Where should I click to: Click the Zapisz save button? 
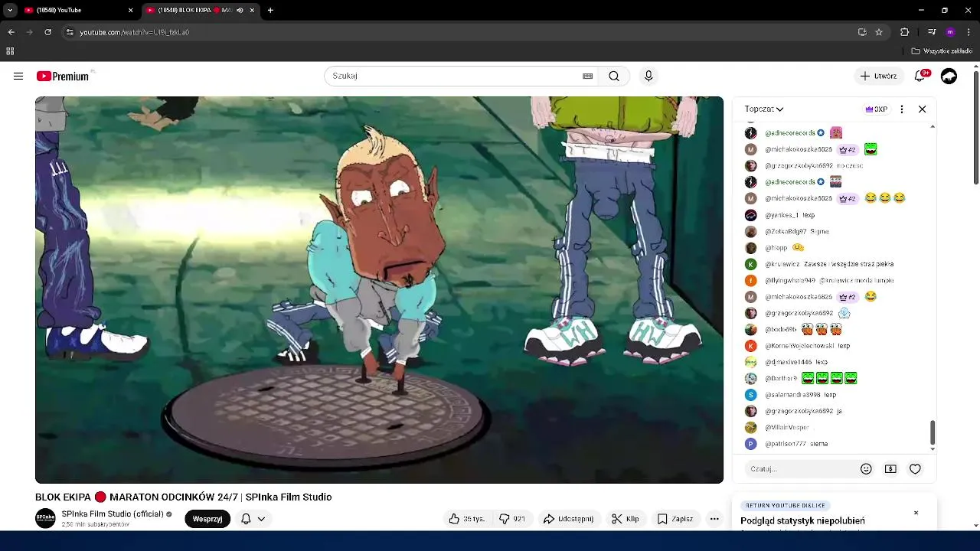[675, 519]
